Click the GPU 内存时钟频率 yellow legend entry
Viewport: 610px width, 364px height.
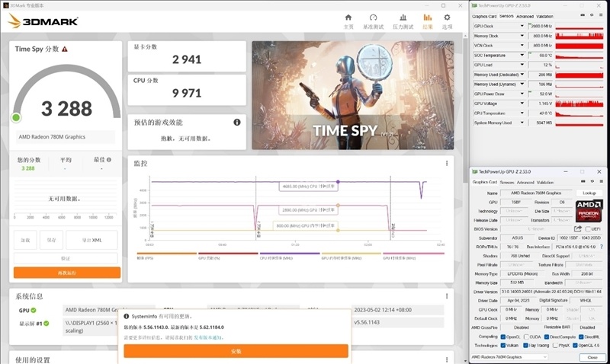click(x=351, y=256)
